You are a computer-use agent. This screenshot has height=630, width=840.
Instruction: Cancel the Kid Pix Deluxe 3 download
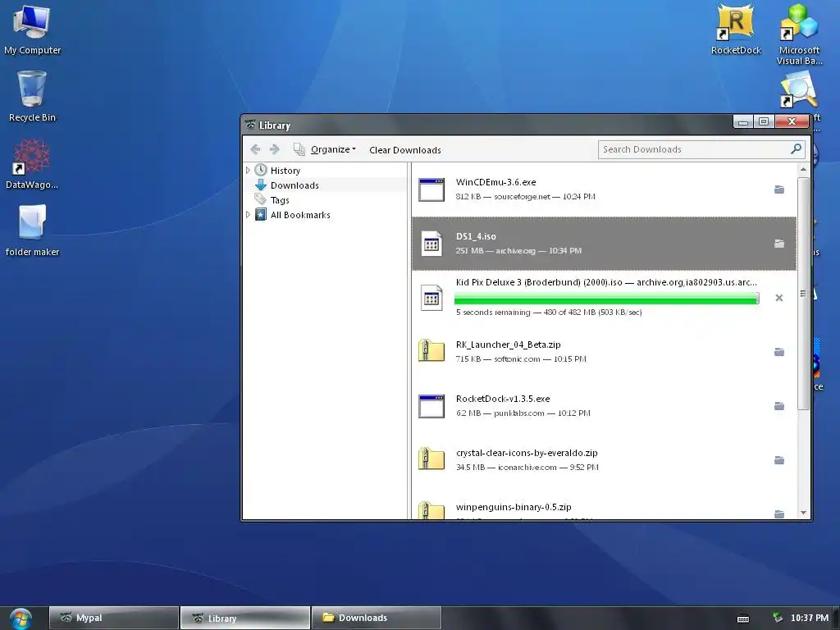point(779,298)
